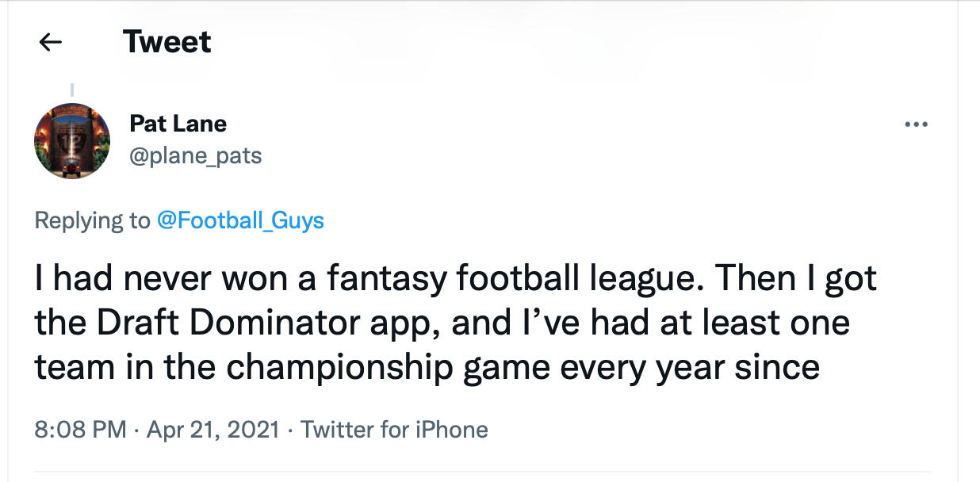Click the Apr 21, 2021 date
This screenshot has width=980, height=482.
[x=213, y=430]
